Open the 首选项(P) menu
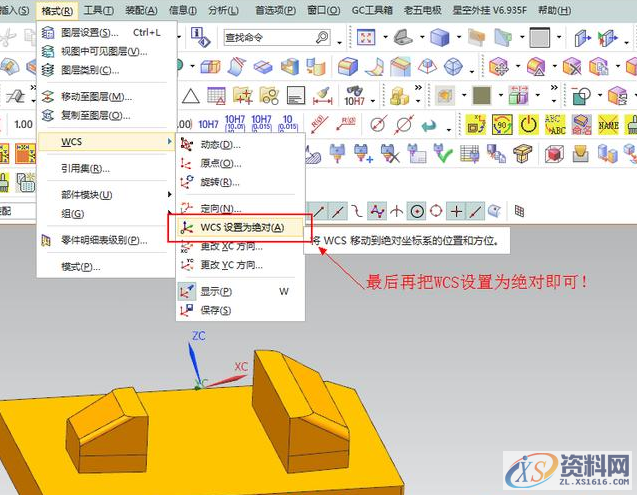The width and height of the screenshot is (637, 495). pyautogui.click(x=275, y=11)
